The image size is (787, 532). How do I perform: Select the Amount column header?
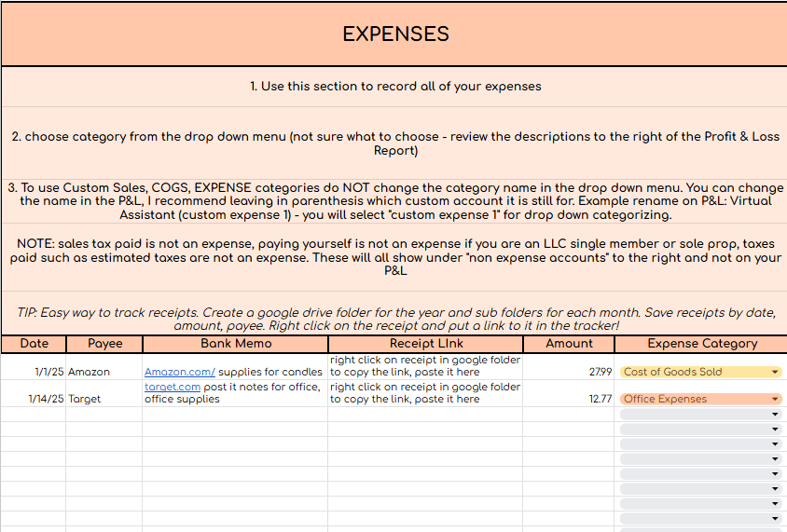tap(569, 344)
